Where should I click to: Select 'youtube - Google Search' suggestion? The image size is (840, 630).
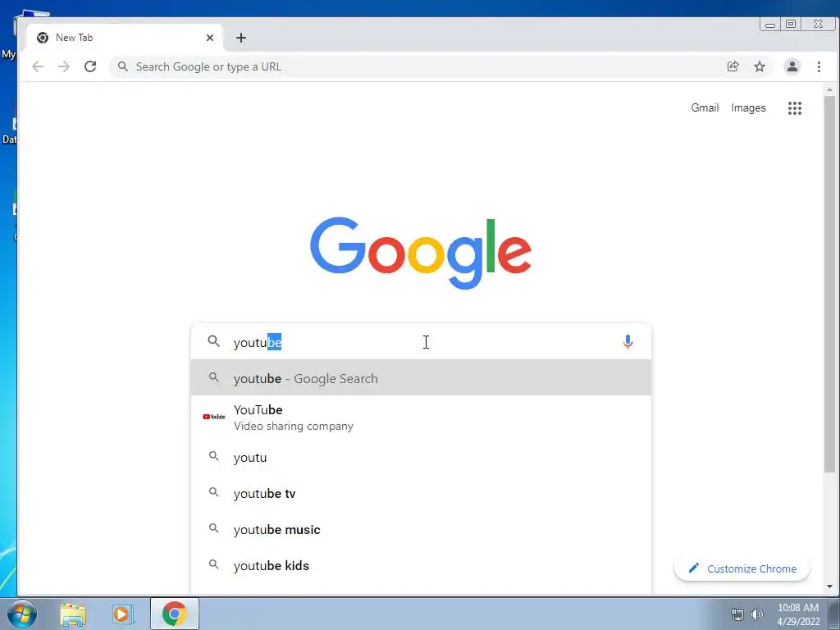tap(421, 378)
